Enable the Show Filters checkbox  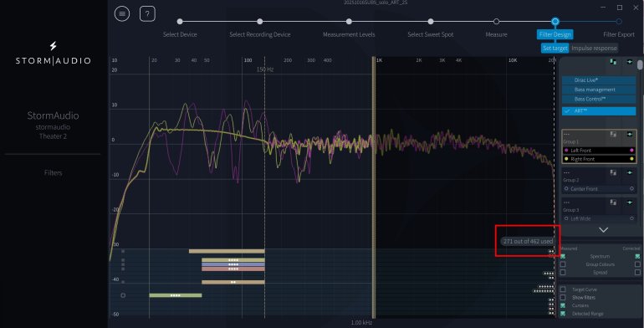563,297
